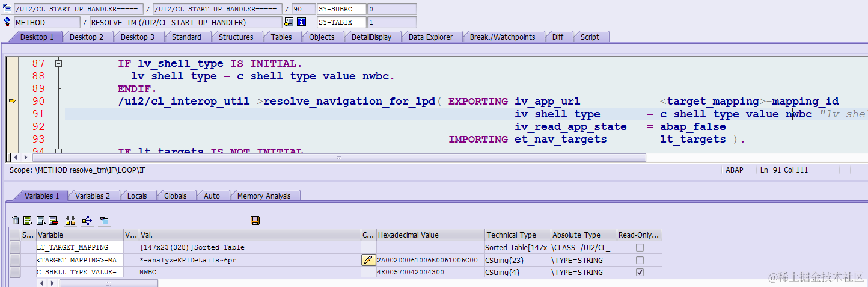Viewport: 868px width, 287px height.
Task: Select the row selector for C_SHELL_TYPE_VALUE-...
Action: 15,272
